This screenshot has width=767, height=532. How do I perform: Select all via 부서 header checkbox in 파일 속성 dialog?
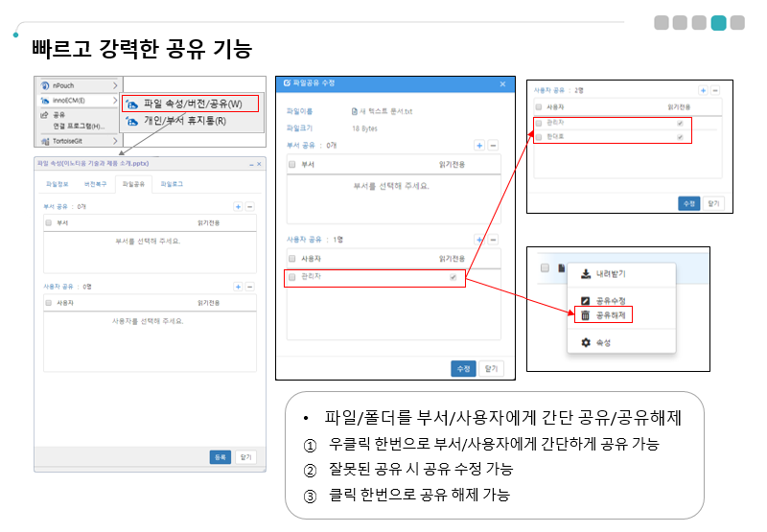48,222
